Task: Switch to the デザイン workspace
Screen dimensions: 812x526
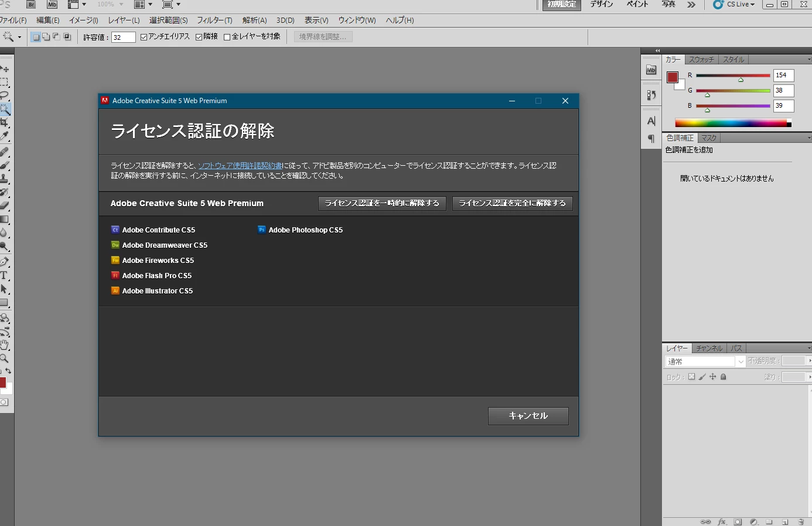Action: coord(602,5)
